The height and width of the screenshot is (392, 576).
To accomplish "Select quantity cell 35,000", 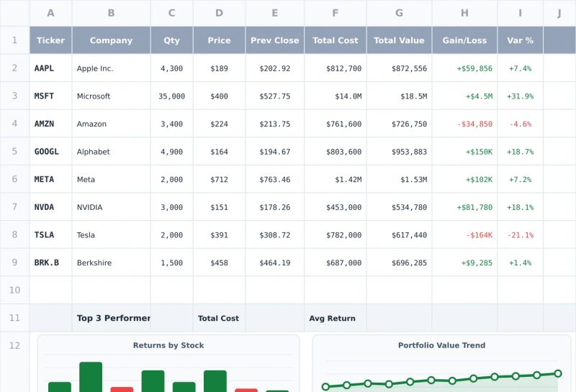I will (172, 96).
